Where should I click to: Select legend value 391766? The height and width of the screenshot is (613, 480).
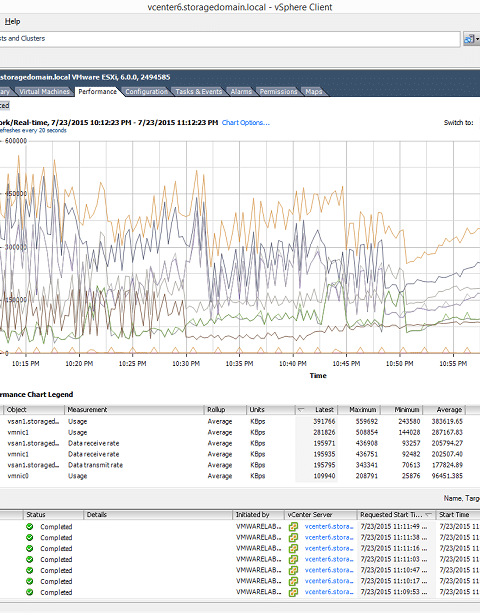324,421
